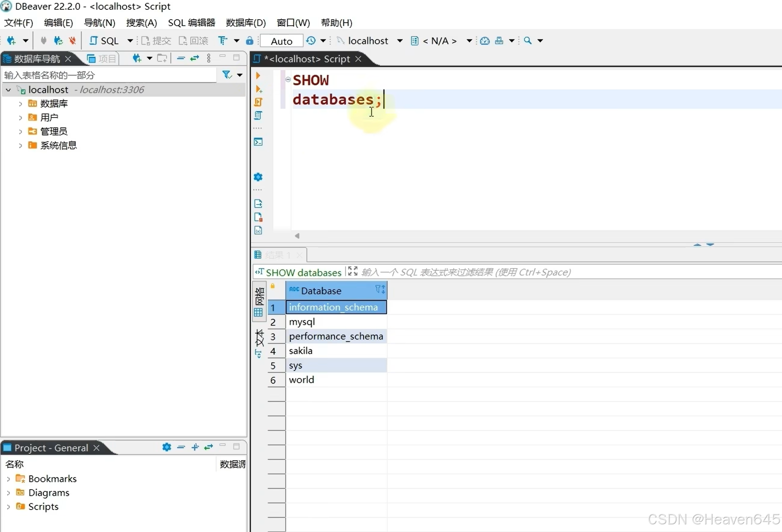Open the 文件(F) menu

coord(17,23)
